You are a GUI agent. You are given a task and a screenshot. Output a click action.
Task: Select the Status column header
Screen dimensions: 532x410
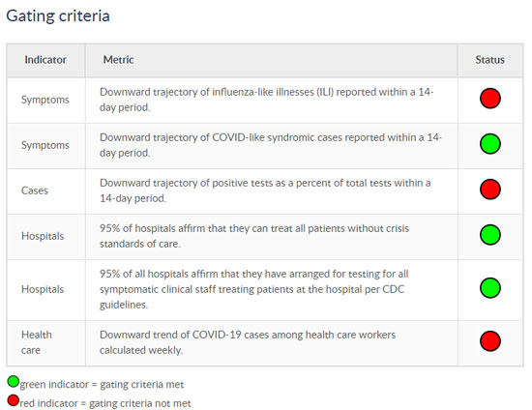(x=490, y=60)
